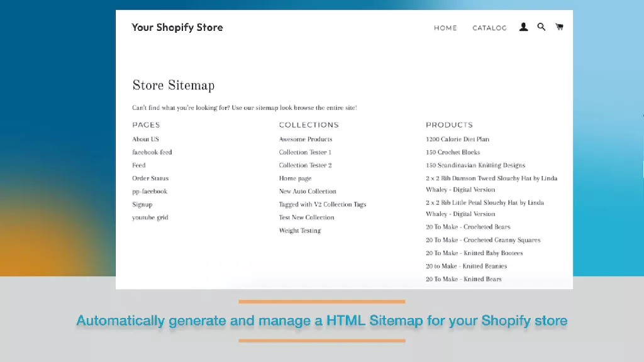This screenshot has height=362, width=644.
Task: Click the search magnifier icon
Action: point(541,27)
